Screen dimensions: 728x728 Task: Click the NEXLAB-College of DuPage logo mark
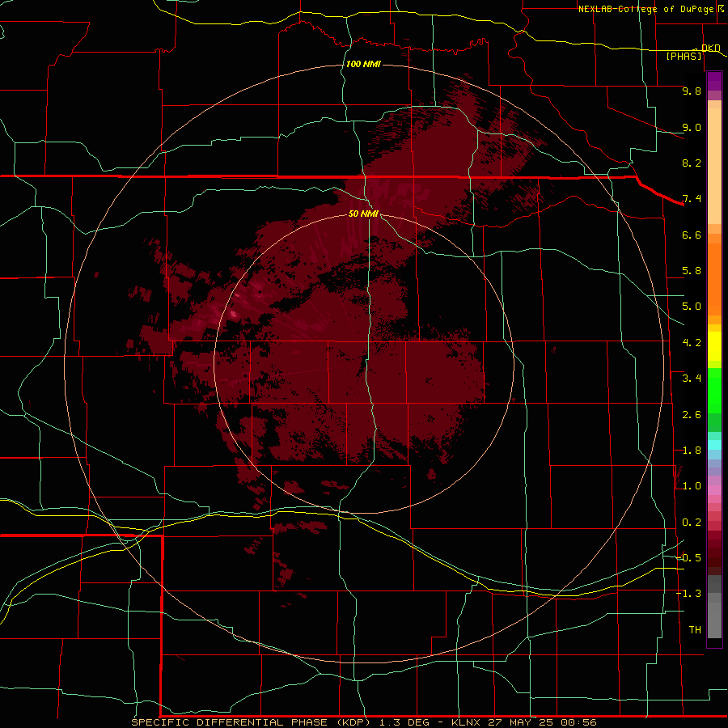[x=721, y=8]
